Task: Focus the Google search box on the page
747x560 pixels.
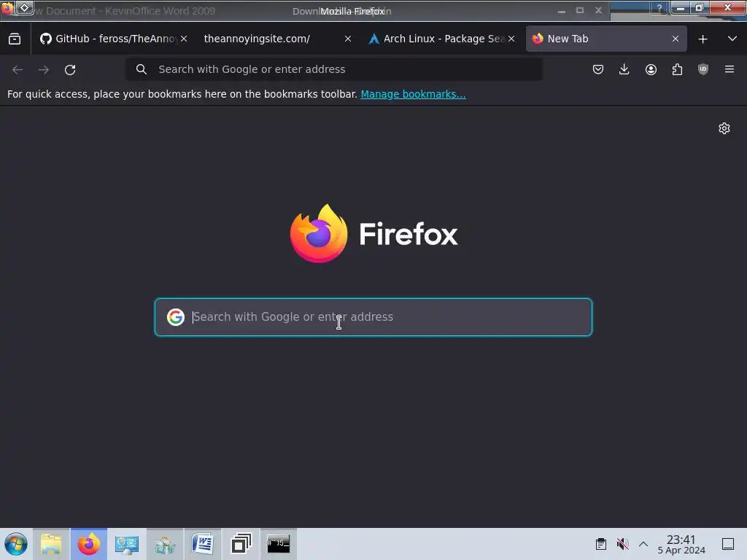Action: 373,317
